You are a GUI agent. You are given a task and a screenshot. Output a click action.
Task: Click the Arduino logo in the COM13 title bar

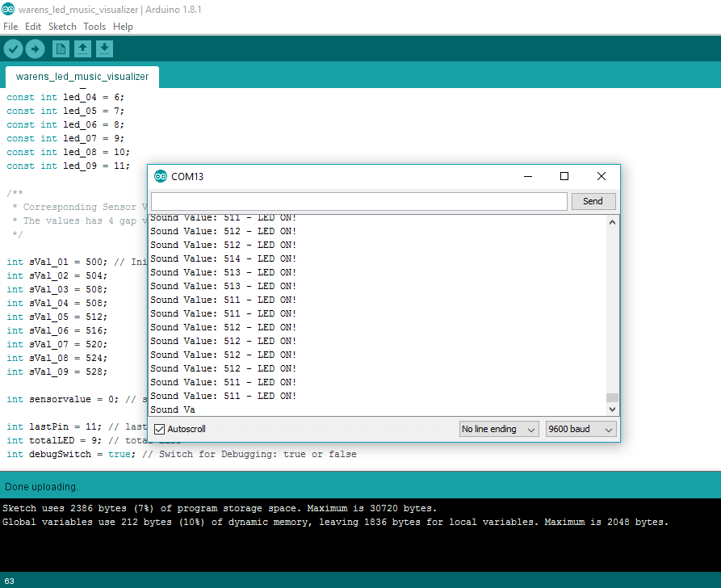point(161,176)
